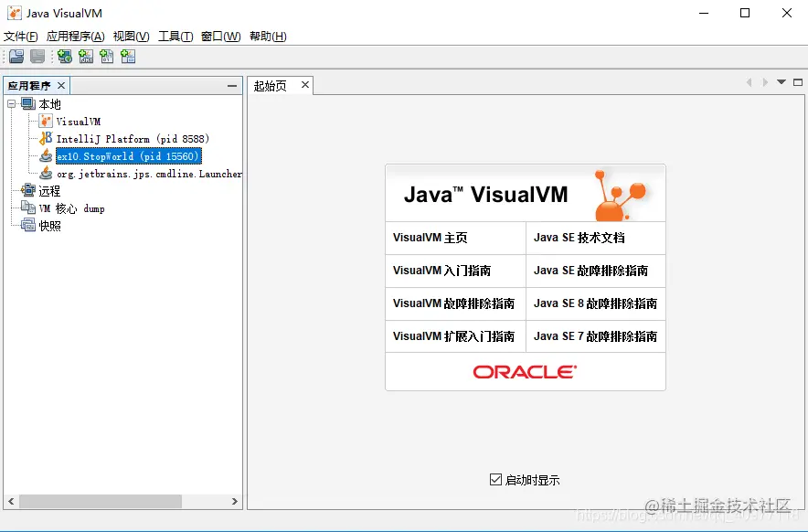Viewport: 808px width, 532px height.
Task: Open the 应用程序(A) menu
Action: (x=75, y=36)
